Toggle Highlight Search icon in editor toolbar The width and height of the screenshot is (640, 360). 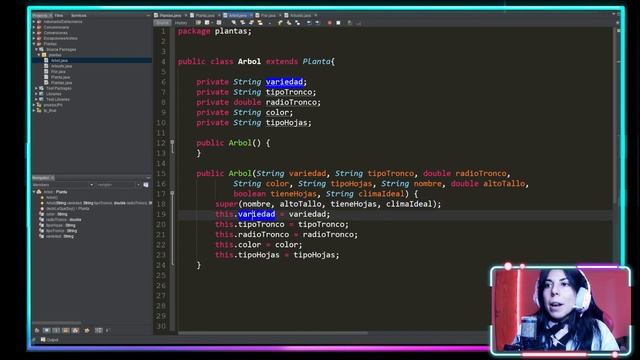pos(260,23)
